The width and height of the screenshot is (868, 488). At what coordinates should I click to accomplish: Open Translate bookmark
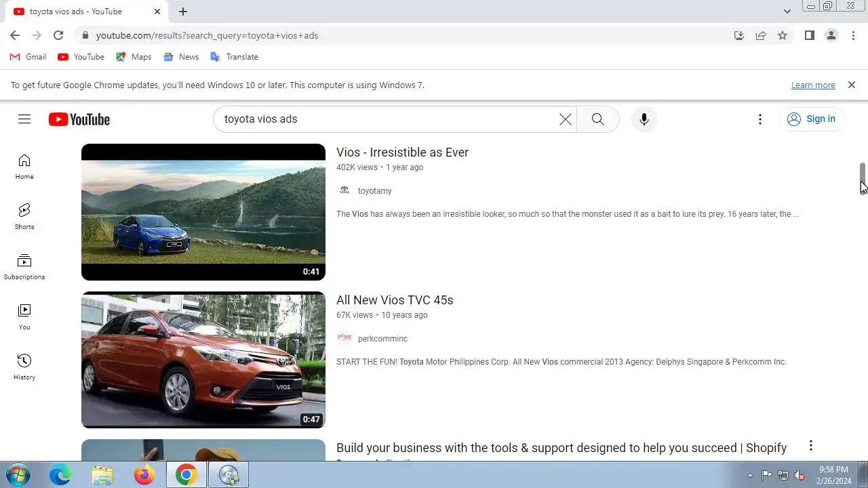click(234, 57)
